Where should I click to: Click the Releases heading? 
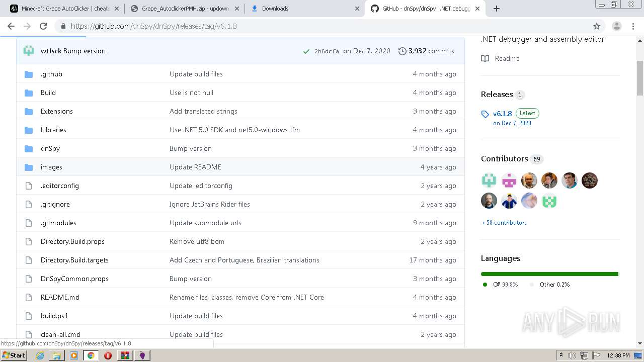497,95
